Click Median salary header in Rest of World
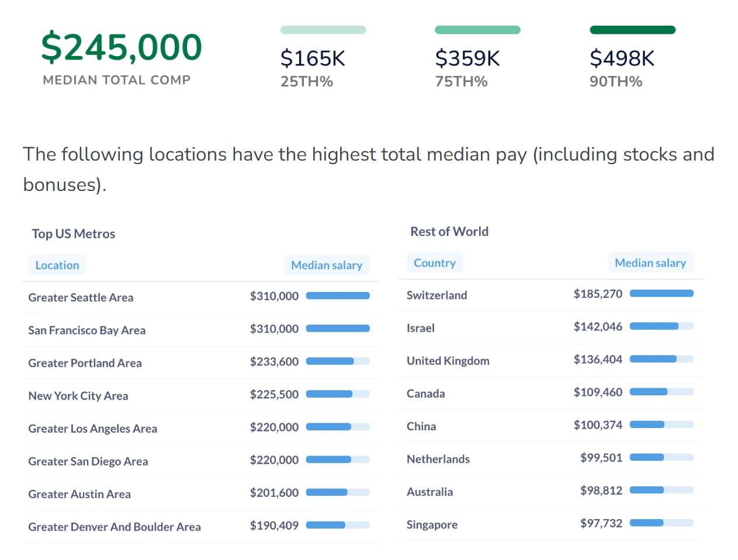The width and height of the screenshot is (738, 560). 650,263
